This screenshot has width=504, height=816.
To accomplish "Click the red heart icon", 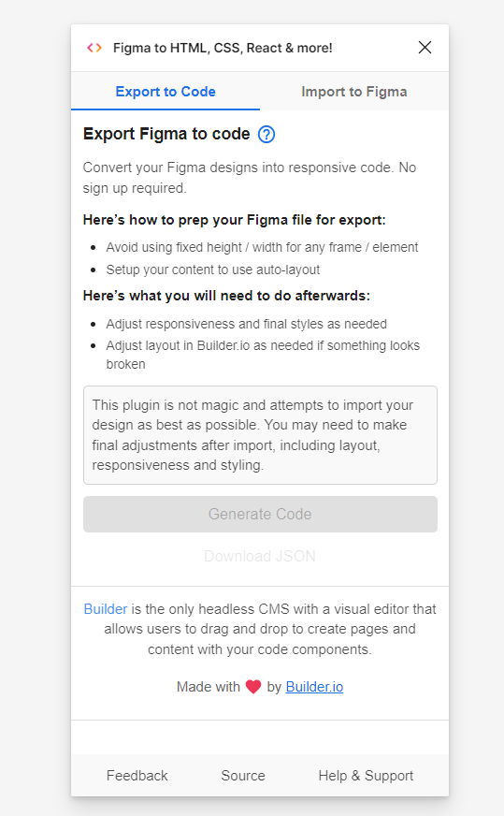I will click(x=253, y=687).
